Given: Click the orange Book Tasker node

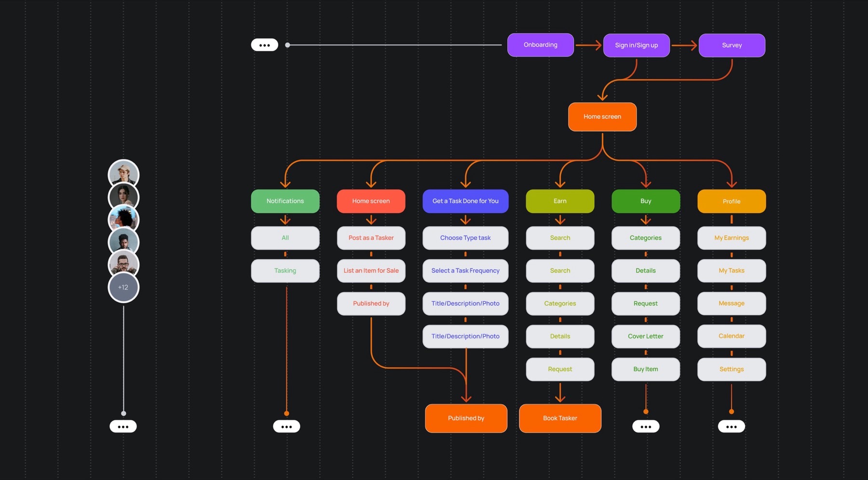Looking at the screenshot, I should click(560, 418).
